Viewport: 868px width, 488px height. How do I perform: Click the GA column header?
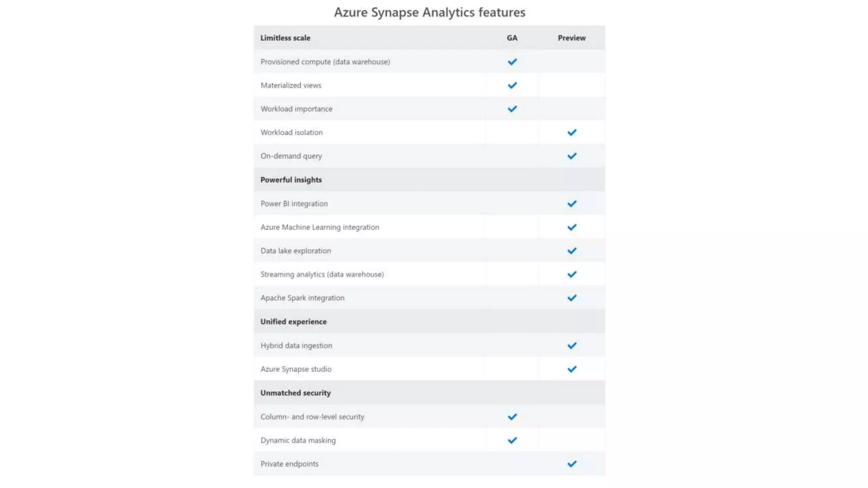[512, 38]
